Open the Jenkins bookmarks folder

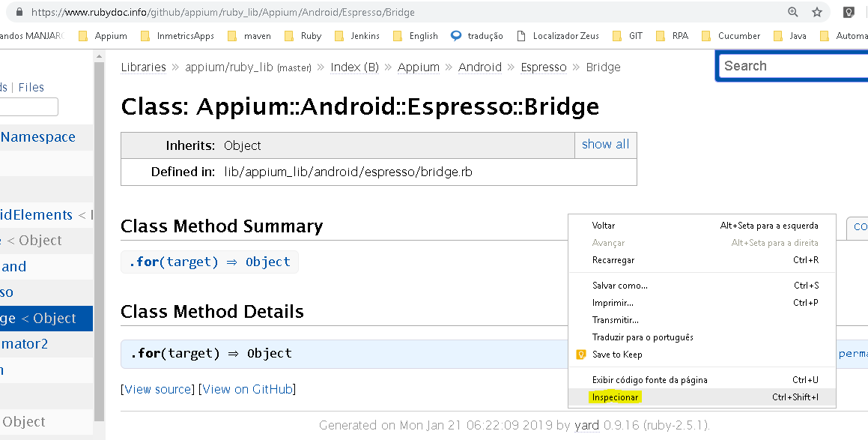357,36
